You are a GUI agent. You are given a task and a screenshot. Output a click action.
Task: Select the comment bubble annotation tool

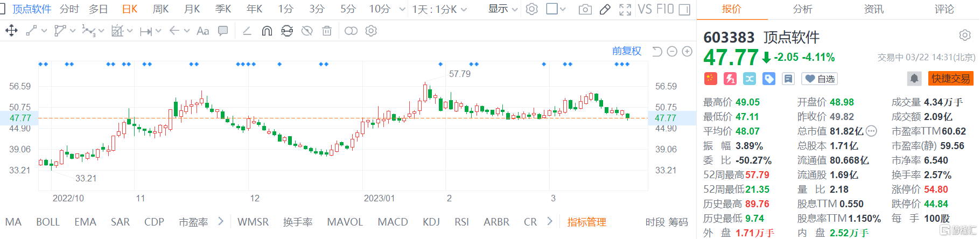[x=222, y=31]
